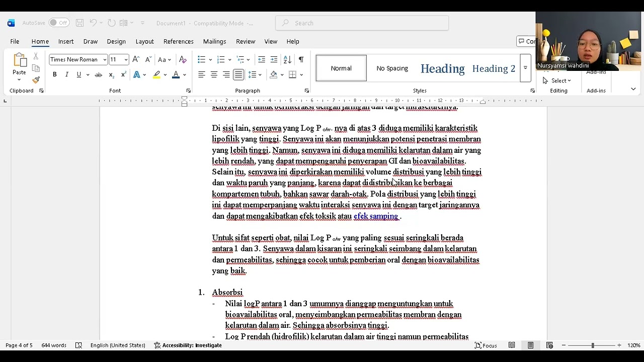Center align the text
Screen dimensions: 644x362
(x=214, y=75)
